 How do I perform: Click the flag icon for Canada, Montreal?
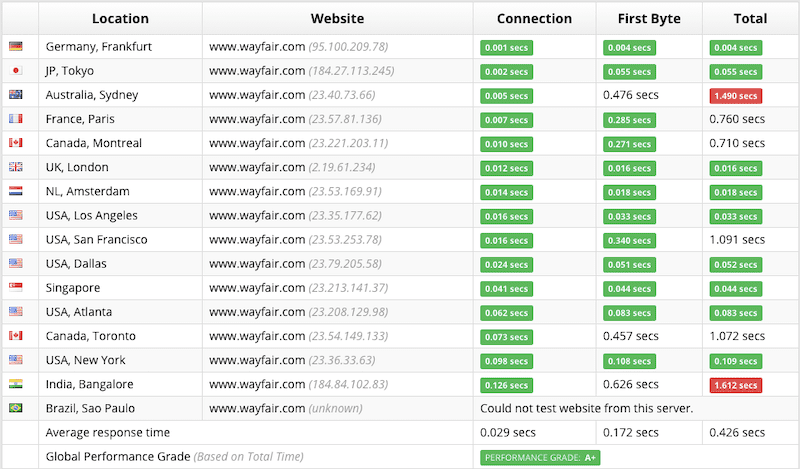pos(16,142)
